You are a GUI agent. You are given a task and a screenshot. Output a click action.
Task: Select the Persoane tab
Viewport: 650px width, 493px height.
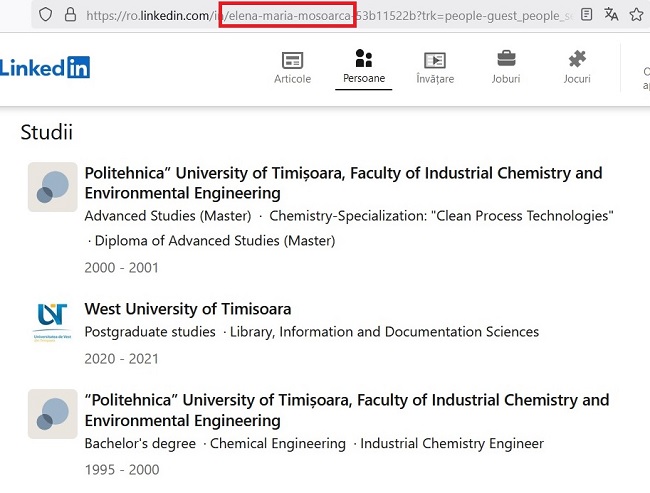click(x=363, y=67)
